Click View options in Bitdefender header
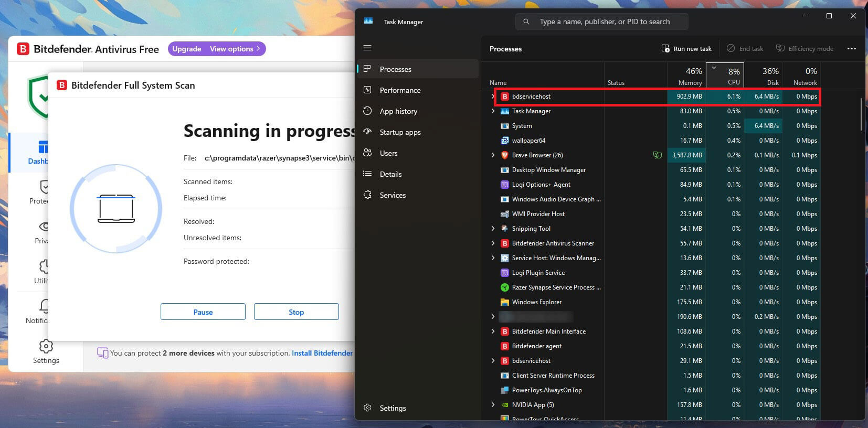Viewport: 868px width, 428px height. [235, 49]
